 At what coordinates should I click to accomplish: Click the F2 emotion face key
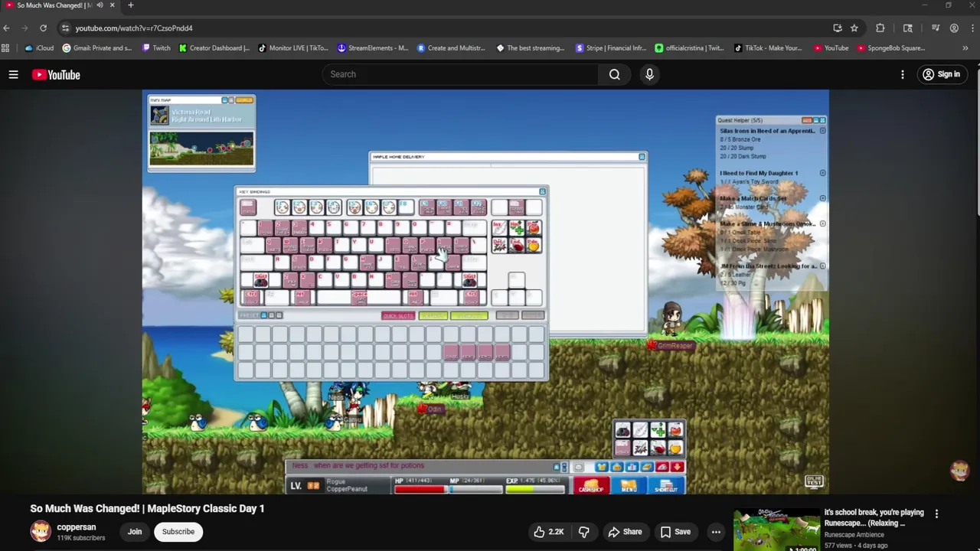pyautogui.click(x=299, y=207)
